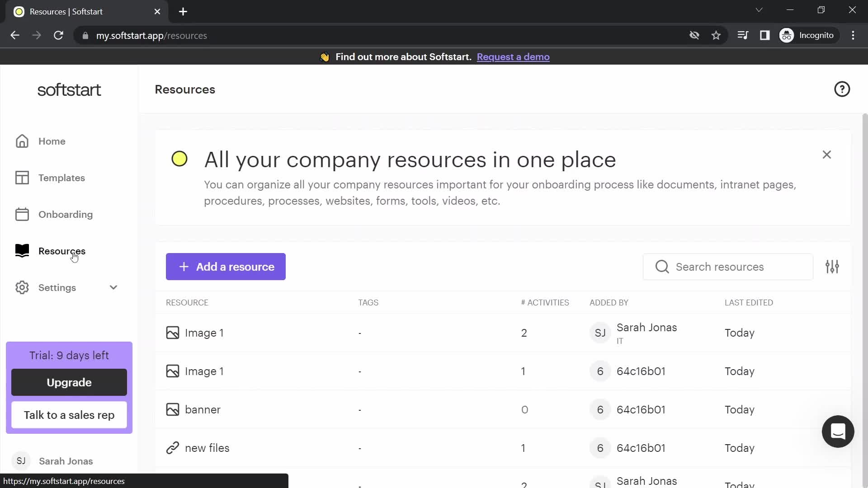This screenshot has height=488, width=868.
Task: Sort by # ACTIVITIES column header
Action: (x=545, y=302)
